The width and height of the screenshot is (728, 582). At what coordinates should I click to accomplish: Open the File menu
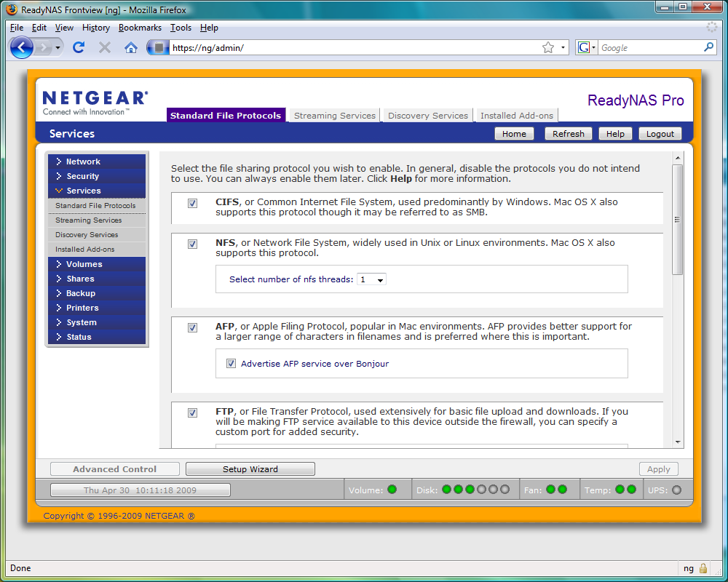click(17, 28)
